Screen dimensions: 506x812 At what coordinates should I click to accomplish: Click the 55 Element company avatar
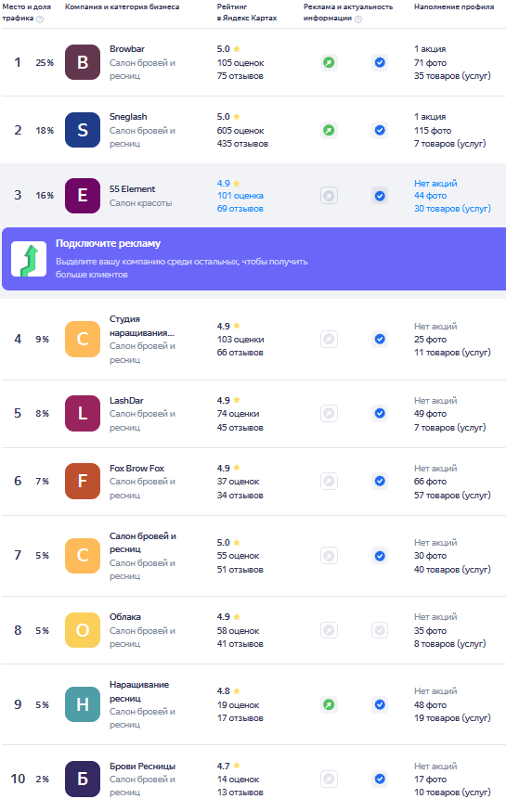point(83,196)
